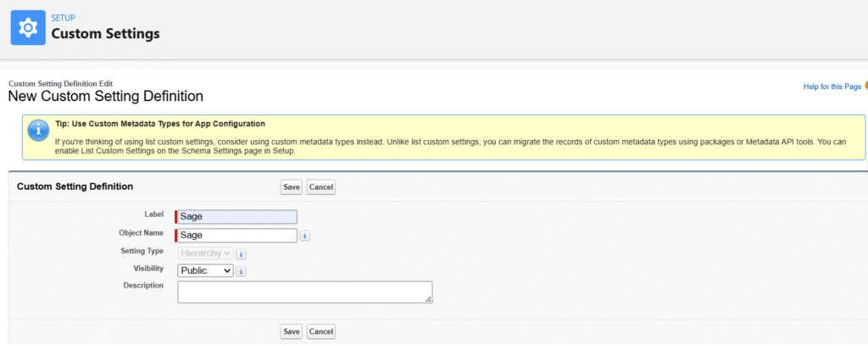The width and height of the screenshot is (868, 346).
Task: Click the info icon next to Setting Type
Action: (x=241, y=254)
